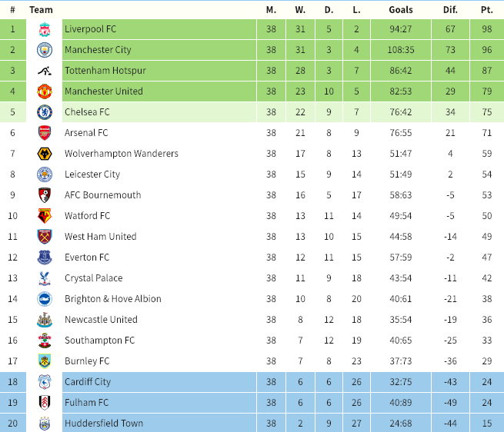504x432 pixels.
Task: Click the Leicester City club crest
Action: tap(44, 174)
